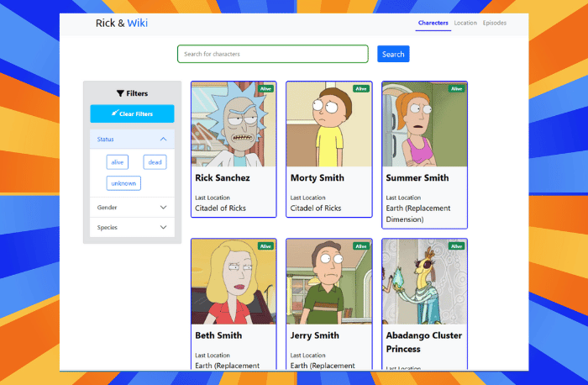The width and height of the screenshot is (588, 385).
Task: Expand the Species filter section
Action: pyautogui.click(x=132, y=228)
